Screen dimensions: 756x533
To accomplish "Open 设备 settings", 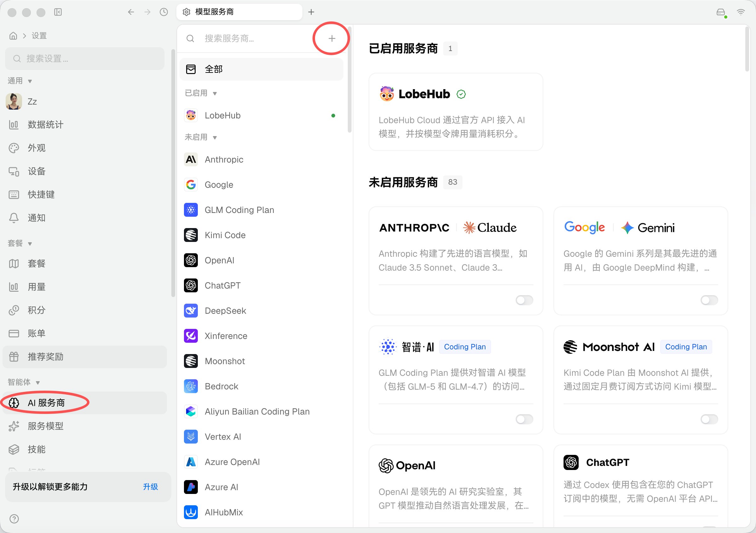I will tap(85, 171).
